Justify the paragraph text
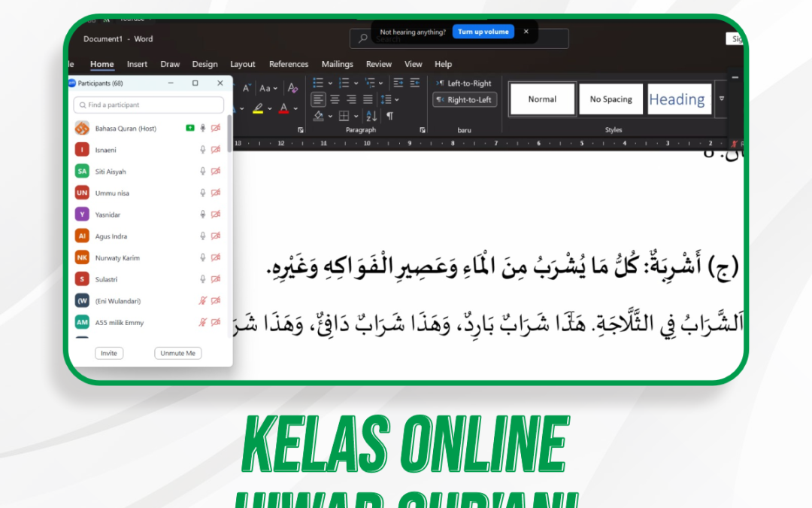 pos(368,99)
